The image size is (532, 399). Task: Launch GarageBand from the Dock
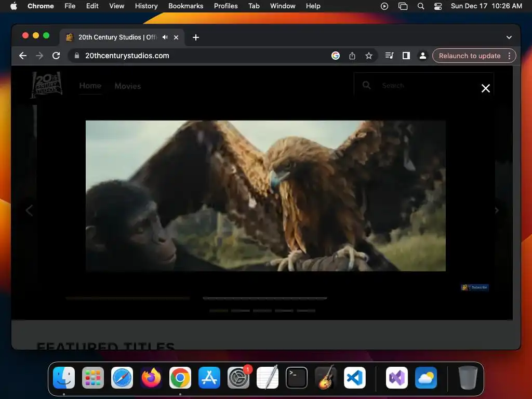point(326,378)
